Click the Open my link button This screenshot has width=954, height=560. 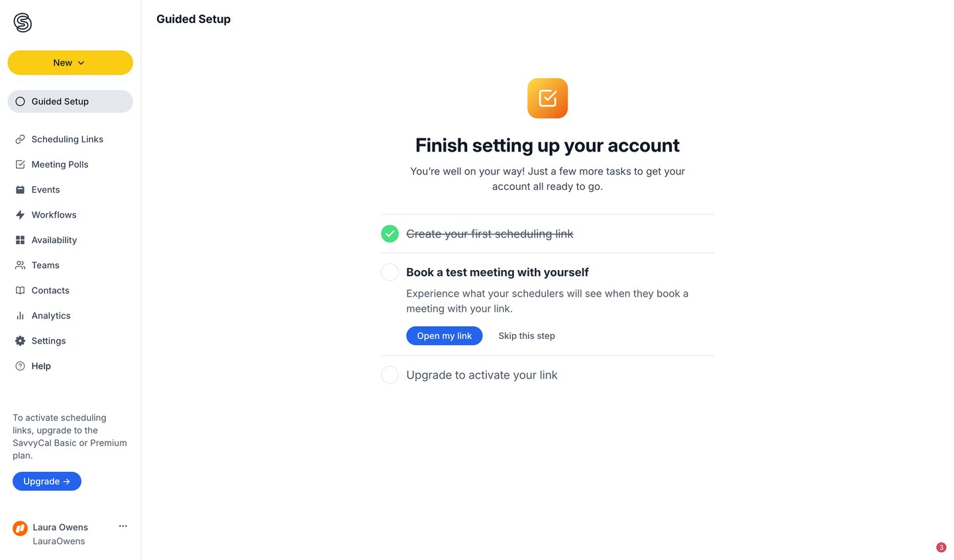click(x=444, y=336)
